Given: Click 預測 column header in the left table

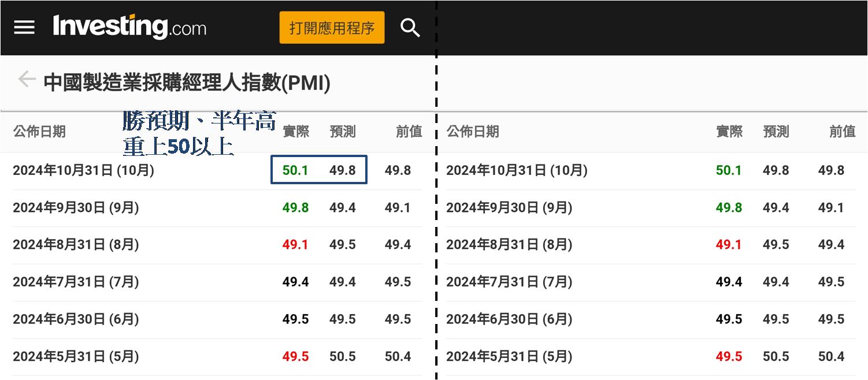Looking at the screenshot, I should click(342, 132).
